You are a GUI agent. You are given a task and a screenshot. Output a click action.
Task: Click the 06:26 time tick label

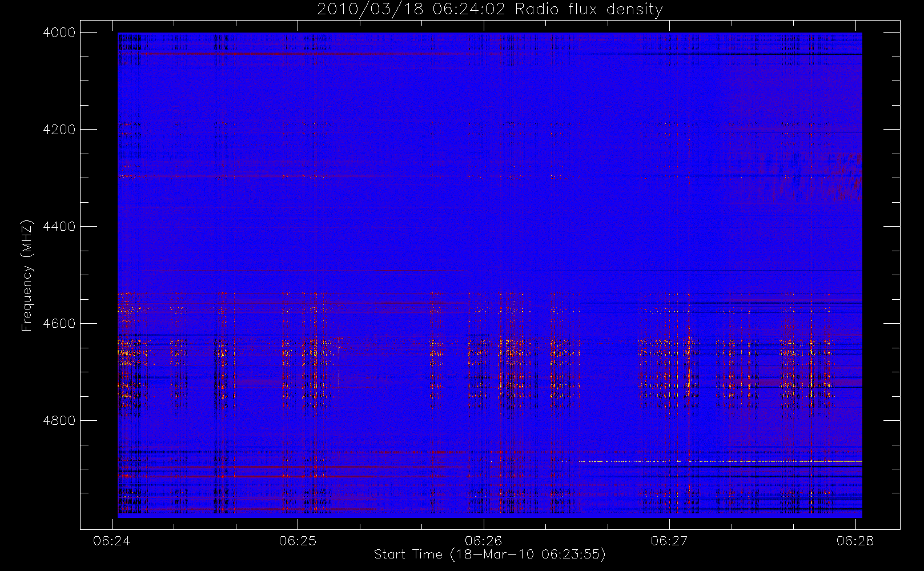tap(484, 541)
